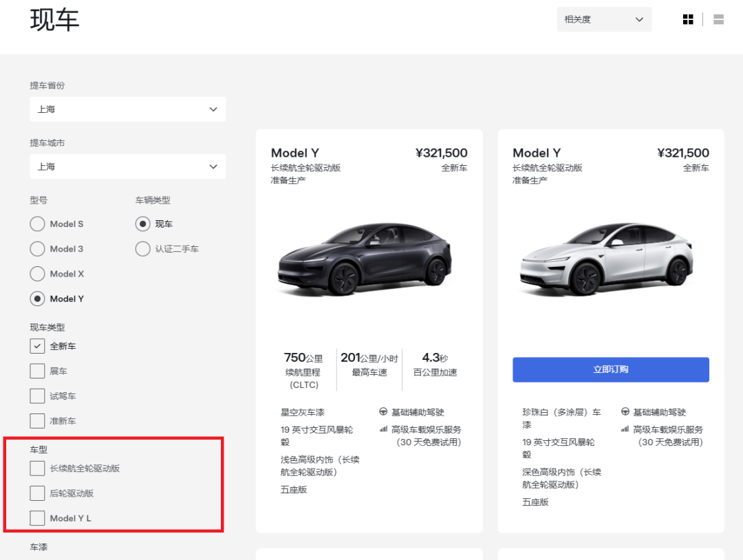The width and height of the screenshot is (743, 560).
Task: Click signal bars icon on gray Model Y card
Action: pyautogui.click(x=383, y=429)
